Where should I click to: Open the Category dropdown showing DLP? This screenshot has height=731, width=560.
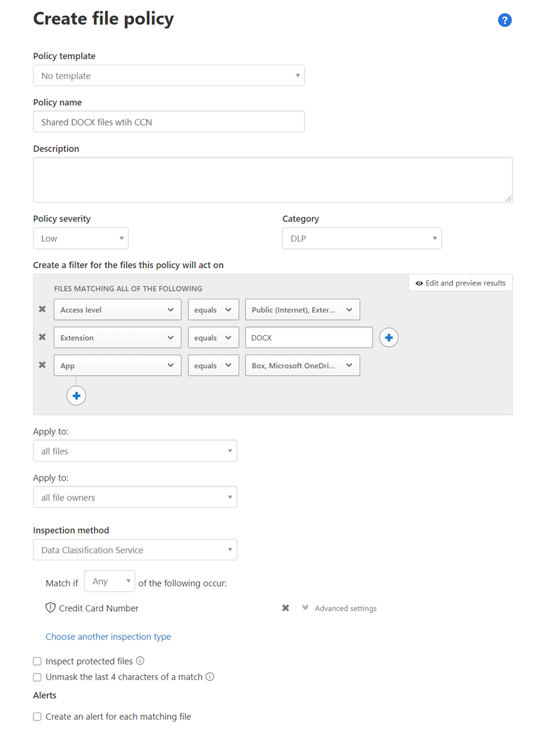tap(361, 238)
